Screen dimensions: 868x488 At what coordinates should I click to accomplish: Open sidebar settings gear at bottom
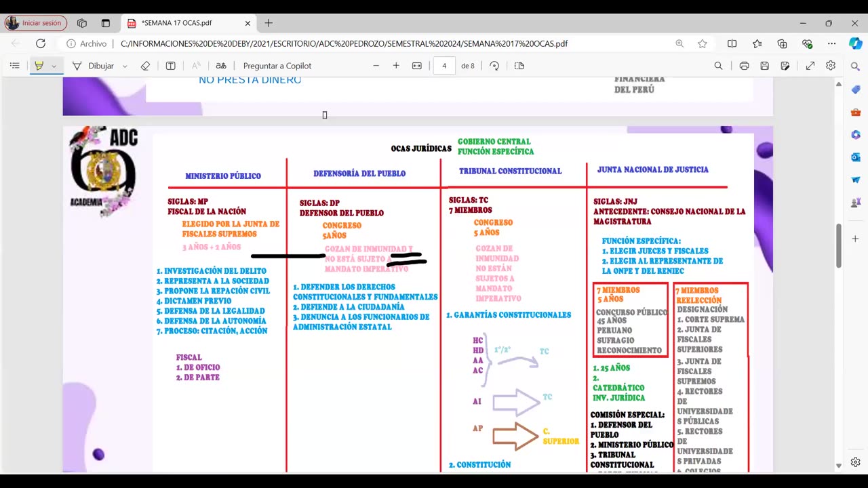(x=856, y=462)
